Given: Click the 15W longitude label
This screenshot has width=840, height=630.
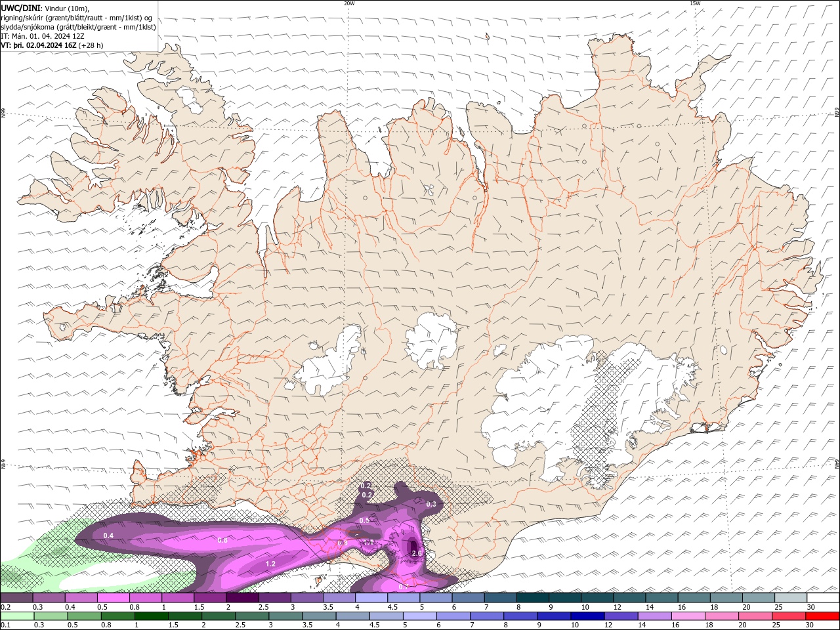Looking at the screenshot, I should click(695, 3).
